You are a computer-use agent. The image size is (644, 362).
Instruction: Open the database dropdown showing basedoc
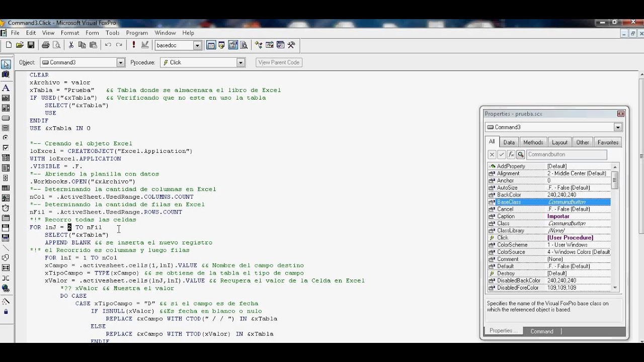[x=197, y=45]
